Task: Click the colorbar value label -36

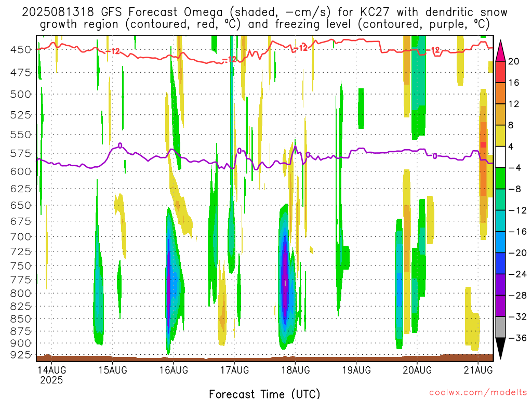Action: point(517,338)
